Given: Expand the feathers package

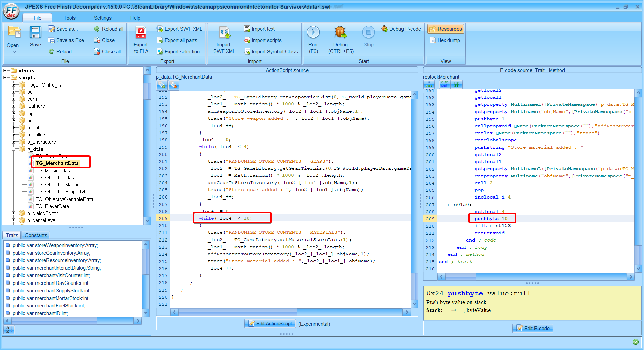Looking at the screenshot, I should coord(14,106).
